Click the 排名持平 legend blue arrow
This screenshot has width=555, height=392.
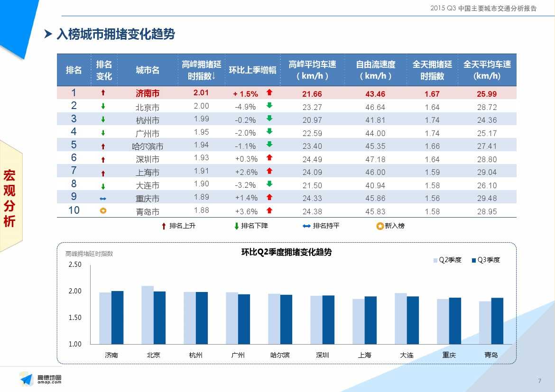click(x=306, y=226)
